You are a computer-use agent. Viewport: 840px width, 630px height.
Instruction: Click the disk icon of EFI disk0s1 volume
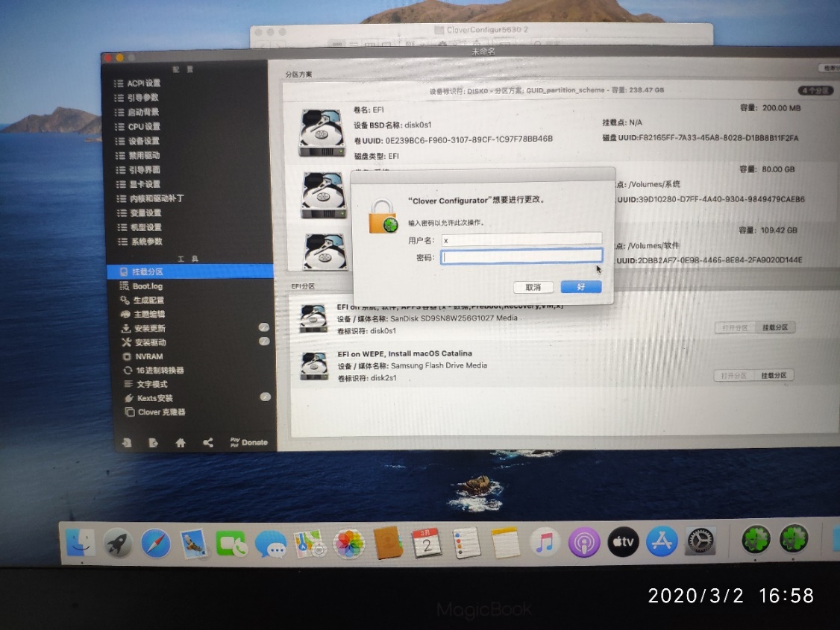(322, 132)
